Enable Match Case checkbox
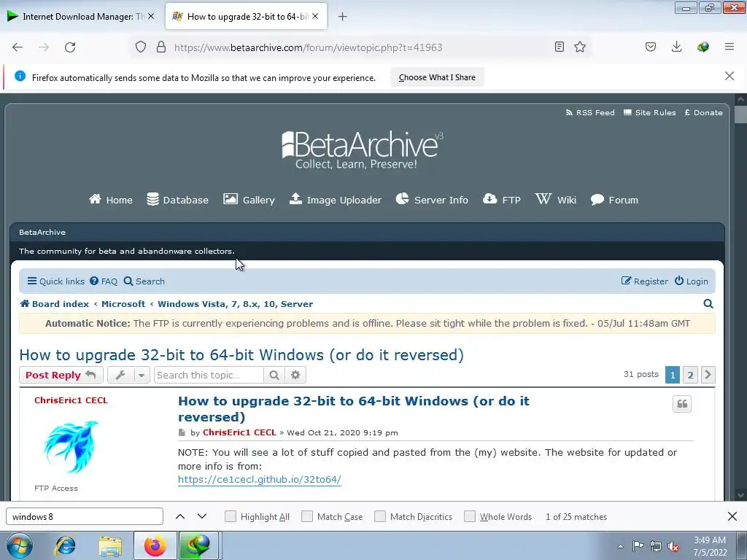Viewport: 747px width, 560px height. pos(307,517)
